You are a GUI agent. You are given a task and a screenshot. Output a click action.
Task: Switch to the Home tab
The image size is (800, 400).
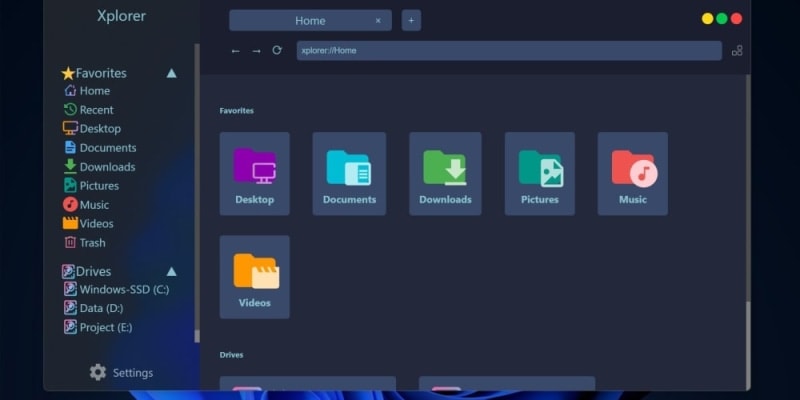(x=310, y=20)
